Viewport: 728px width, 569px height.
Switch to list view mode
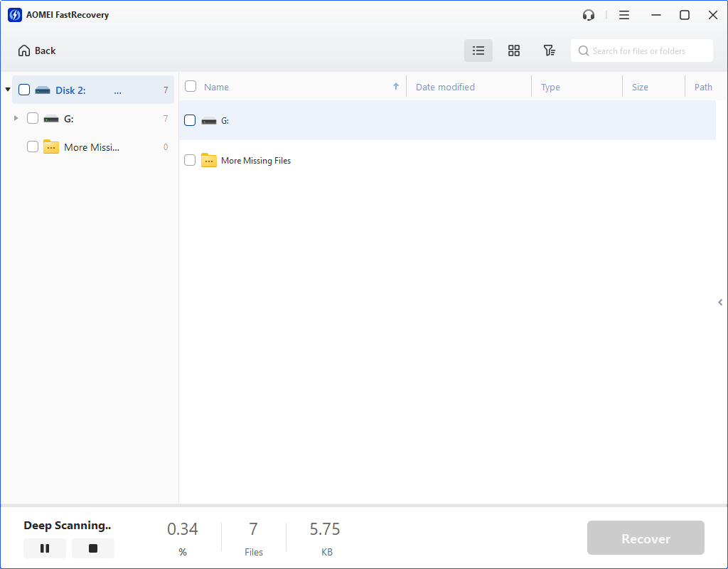[x=478, y=50]
